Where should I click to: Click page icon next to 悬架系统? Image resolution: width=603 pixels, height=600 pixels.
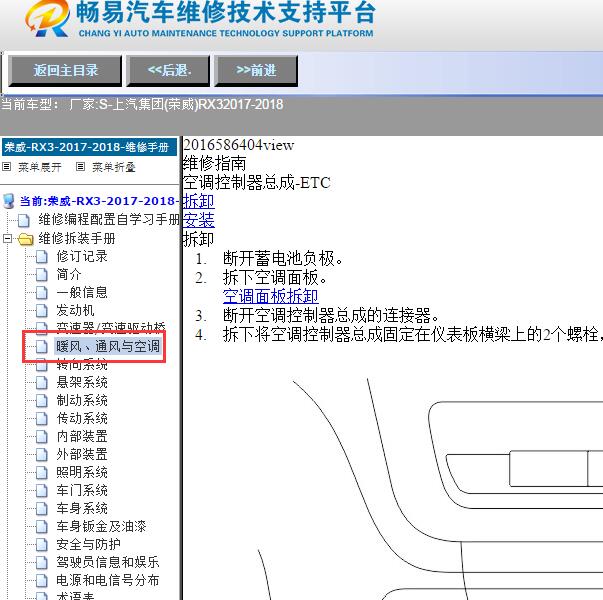pyautogui.click(x=42, y=382)
